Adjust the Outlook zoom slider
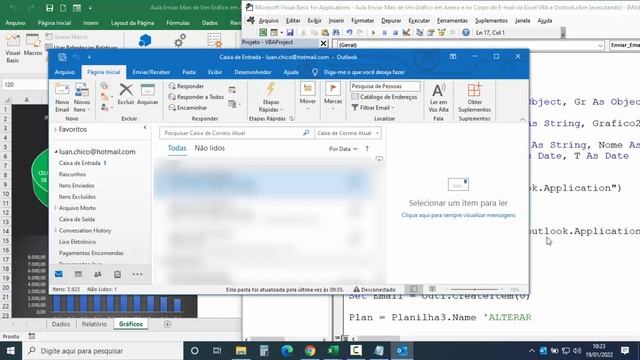 [x=474, y=289]
